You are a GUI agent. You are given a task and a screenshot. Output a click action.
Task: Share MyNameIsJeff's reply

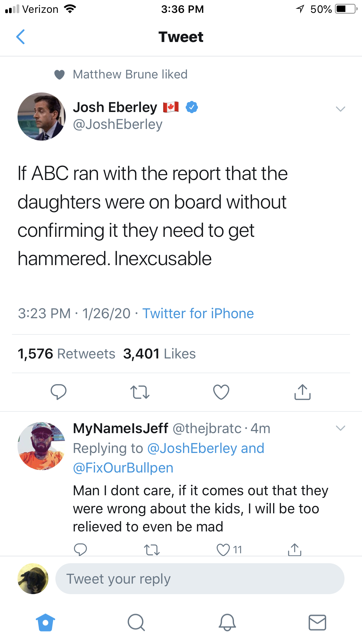point(295,550)
